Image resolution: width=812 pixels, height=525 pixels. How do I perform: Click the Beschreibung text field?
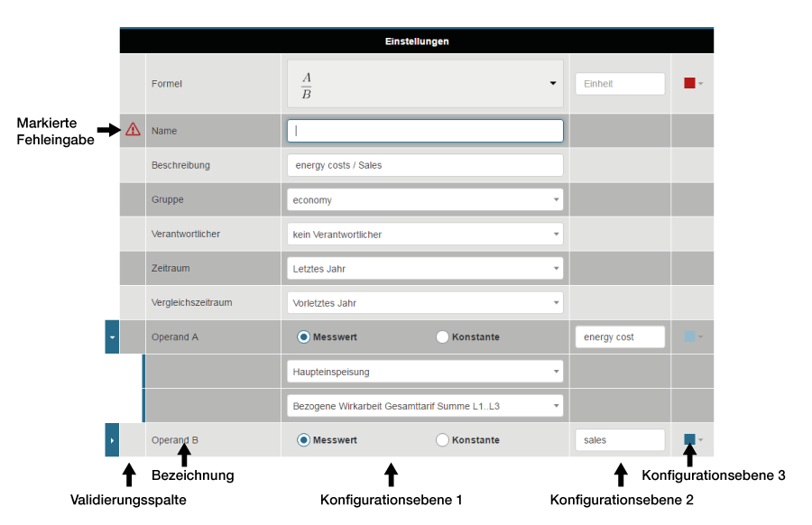click(x=425, y=165)
